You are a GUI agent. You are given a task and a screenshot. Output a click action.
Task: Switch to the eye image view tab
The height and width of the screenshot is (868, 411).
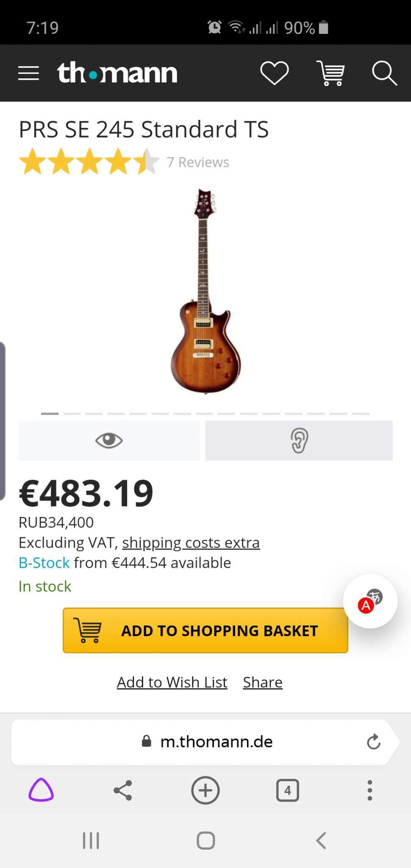pos(109,440)
